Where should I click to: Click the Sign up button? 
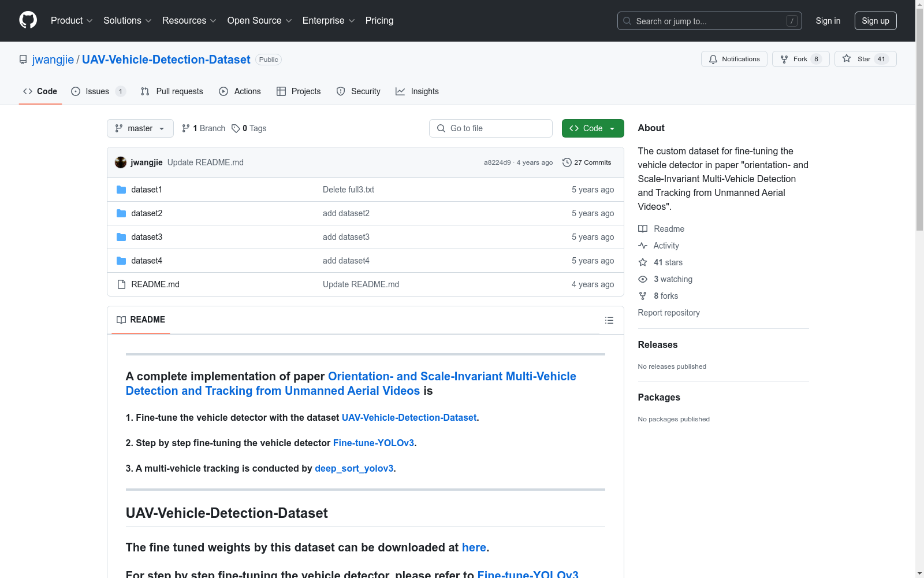coord(875,21)
